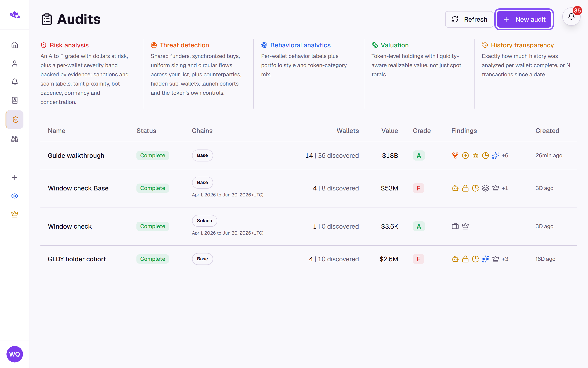Click first finding icon in Guide walkthrough row

pos(455,155)
